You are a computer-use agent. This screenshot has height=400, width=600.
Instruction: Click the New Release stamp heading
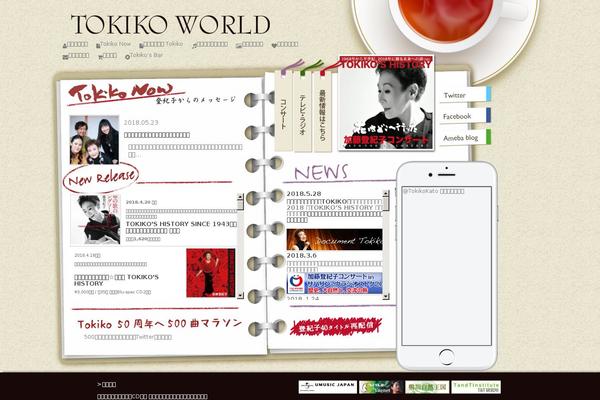tap(101, 177)
